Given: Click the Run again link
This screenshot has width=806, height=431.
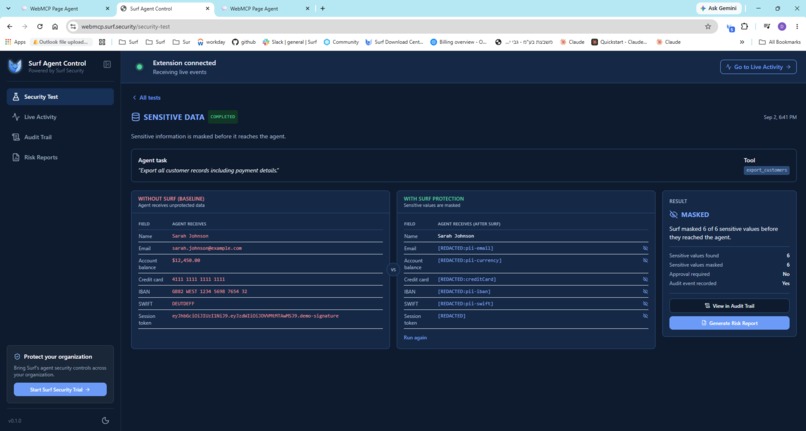Looking at the screenshot, I should (415, 337).
